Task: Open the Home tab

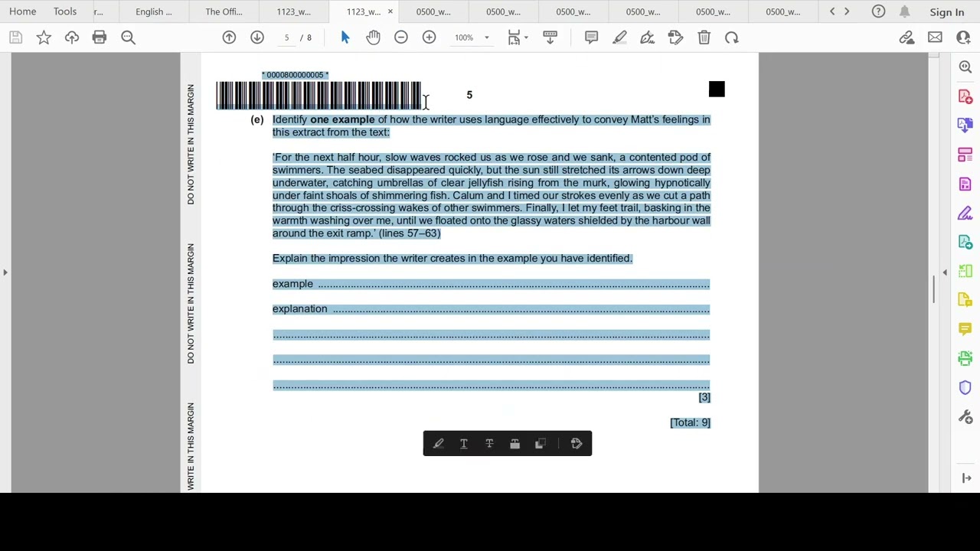Action: coord(23,11)
